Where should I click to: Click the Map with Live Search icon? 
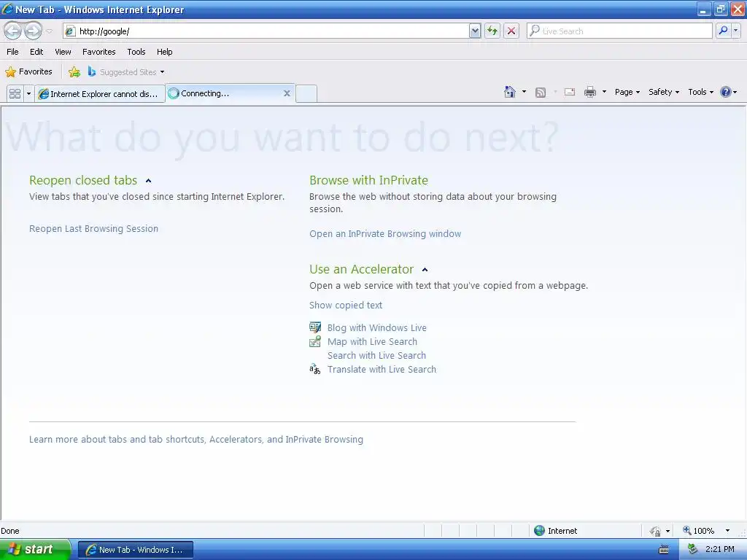point(315,341)
